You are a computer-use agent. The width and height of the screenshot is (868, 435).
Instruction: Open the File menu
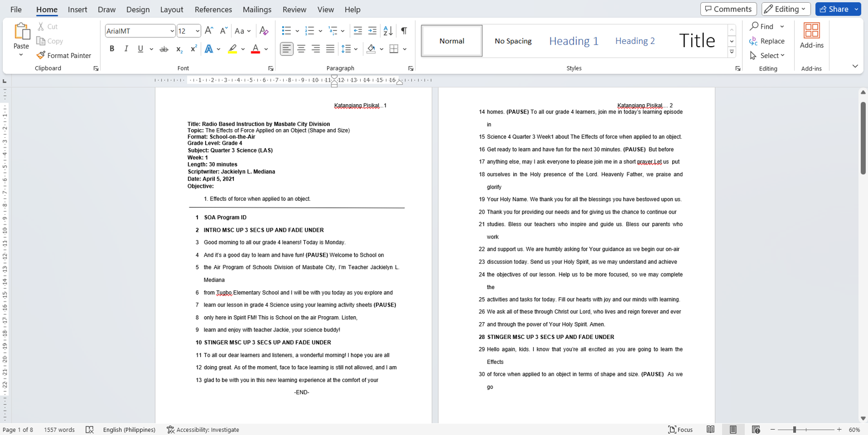(16, 9)
